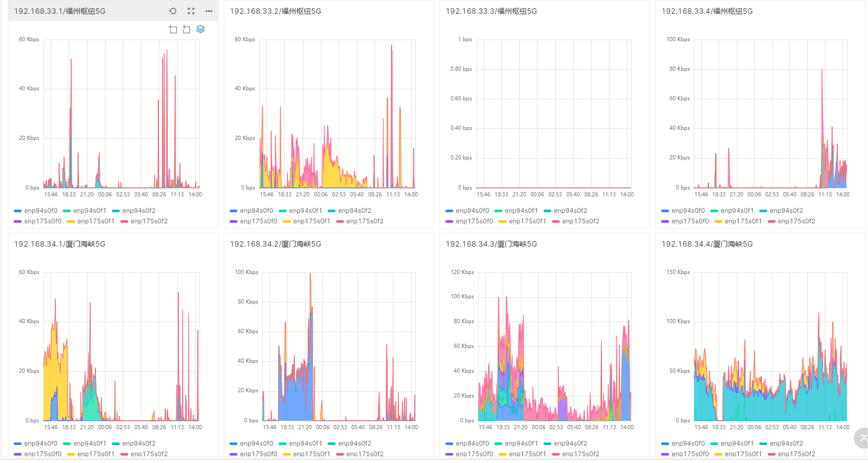This screenshot has width=868, height=463.
Task: Click the back-to-top round arrow button
Action: pyautogui.click(x=862, y=438)
